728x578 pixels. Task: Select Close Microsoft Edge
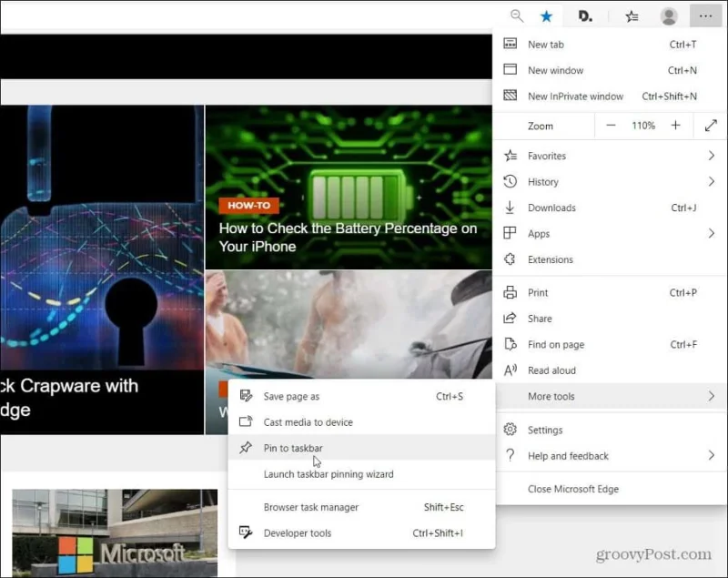pos(609,489)
